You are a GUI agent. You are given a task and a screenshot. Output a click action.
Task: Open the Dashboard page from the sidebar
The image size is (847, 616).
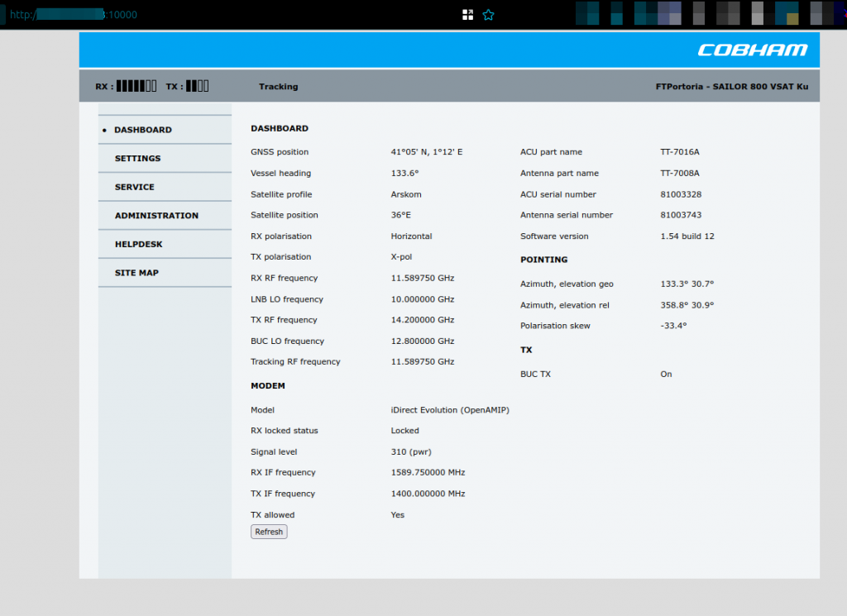(x=143, y=130)
